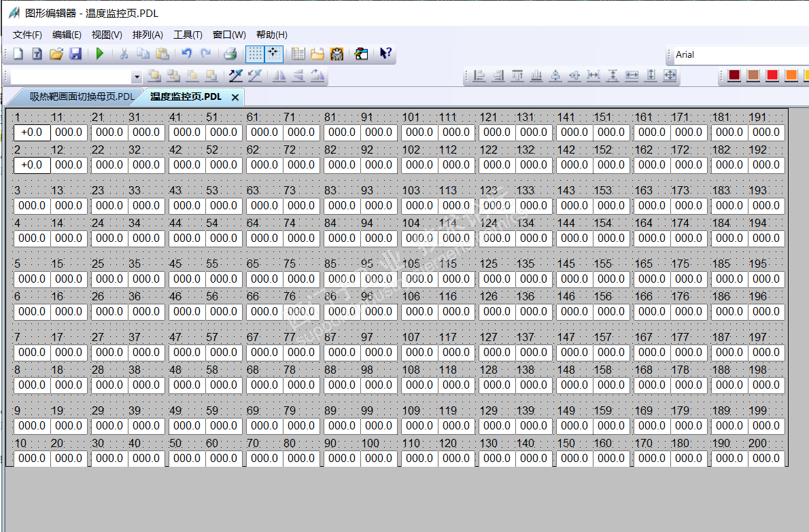Start runtime with the green play arrow
This screenshot has width=809, height=532.
[99, 54]
